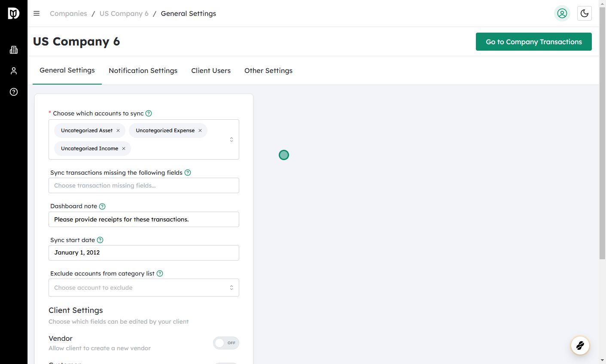Open the help tooltip beside 'Choose which accounts to sync'
This screenshot has height=364, width=606.
coord(149,113)
